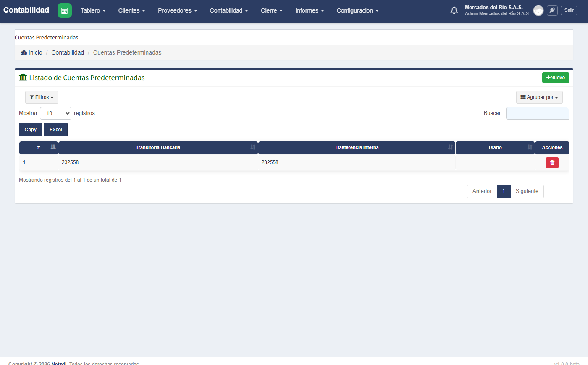588x365 pixels.
Task: Click the Contabilidad brand title
Action: tap(26, 10)
